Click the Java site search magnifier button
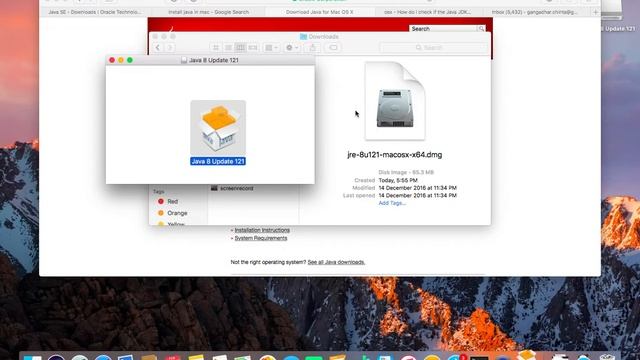The image size is (640, 360). point(481,29)
